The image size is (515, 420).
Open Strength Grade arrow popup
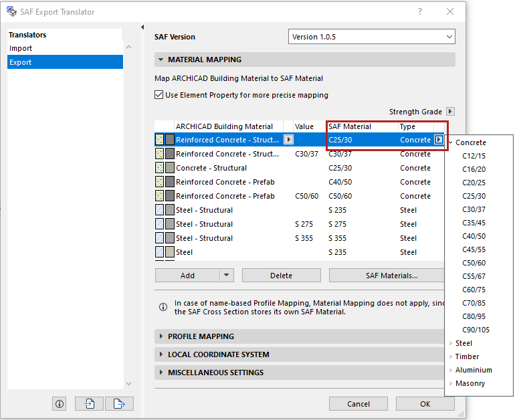(x=450, y=111)
